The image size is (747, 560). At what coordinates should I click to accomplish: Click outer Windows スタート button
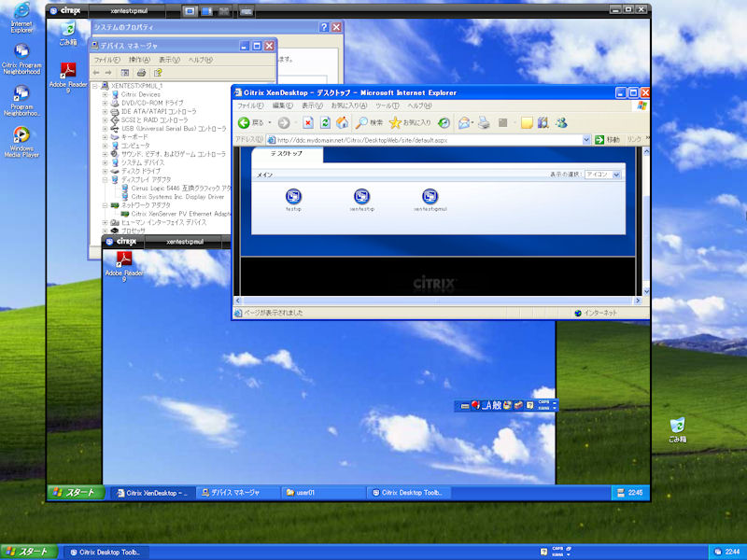(29, 553)
